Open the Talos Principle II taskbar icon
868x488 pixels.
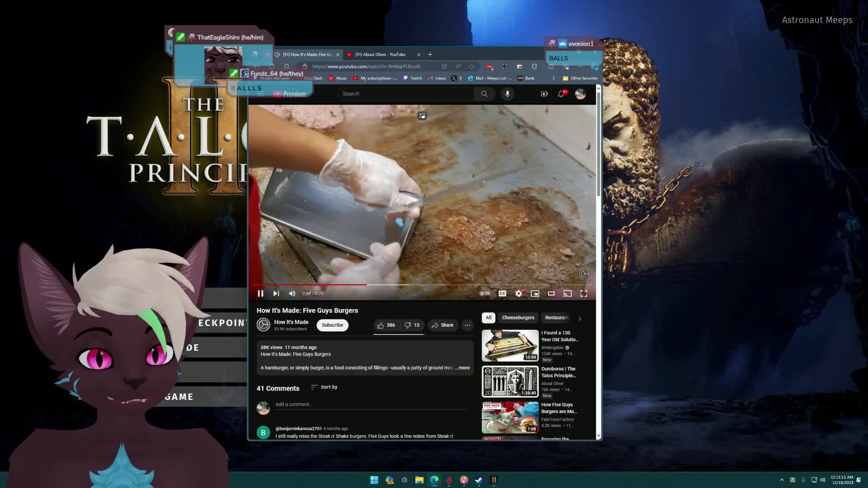click(494, 480)
